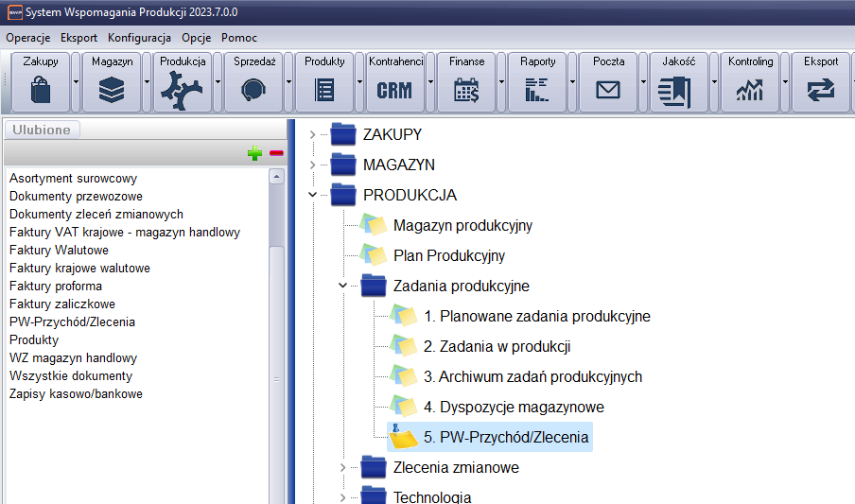This screenshot has height=504, width=855.
Task: Add favorite with green plus icon
Action: (x=255, y=153)
